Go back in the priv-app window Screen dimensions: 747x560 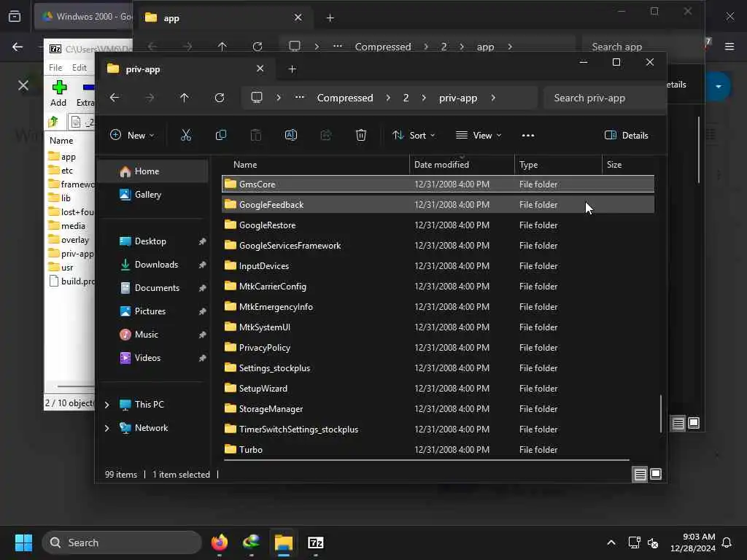pos(115,98)
